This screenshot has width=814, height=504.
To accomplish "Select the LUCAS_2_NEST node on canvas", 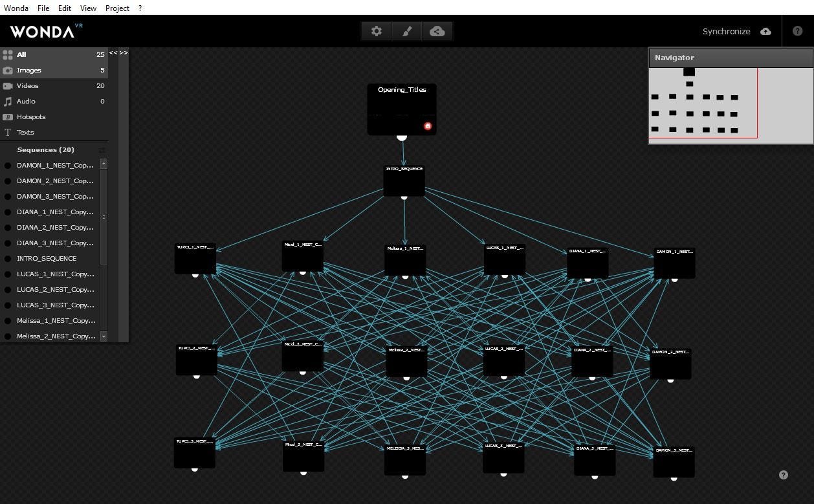I will (x=504, y=360).
